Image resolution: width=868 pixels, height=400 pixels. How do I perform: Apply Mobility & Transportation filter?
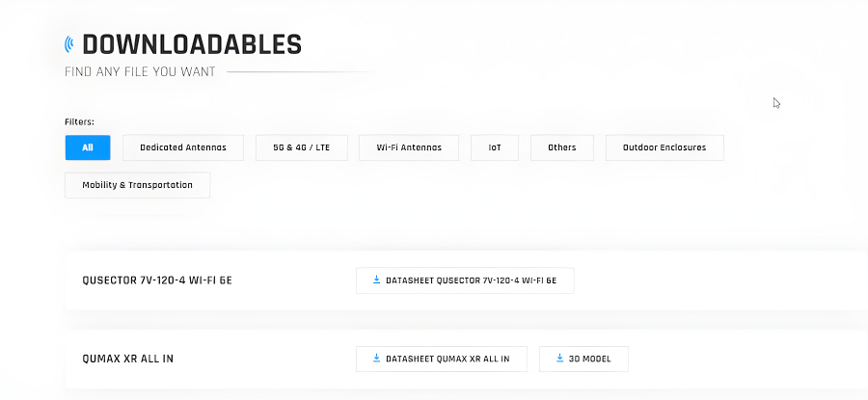point(137,185)
